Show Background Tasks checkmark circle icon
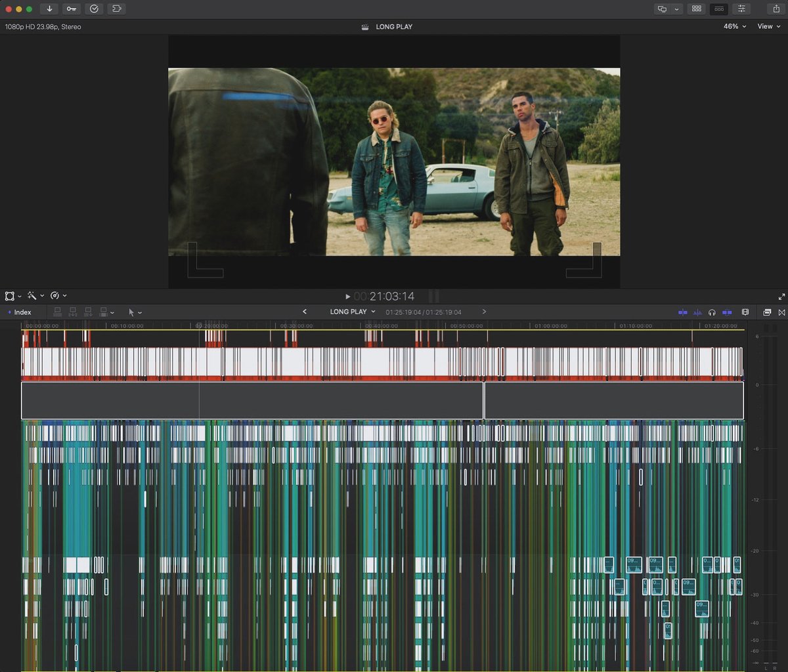The image size is (788, 672). pos(94,9)
